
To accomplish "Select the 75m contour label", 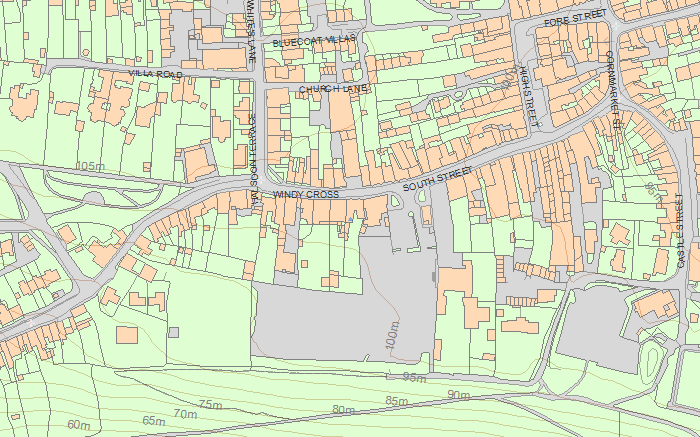I will 211,404.
